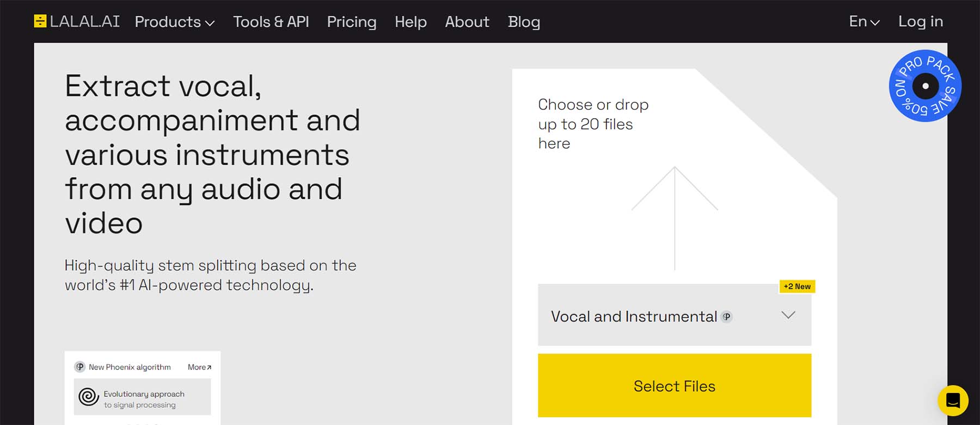Click the LALAL.AI logo icon
This screenshot has width=980, height=425.
tap(40, 21)
